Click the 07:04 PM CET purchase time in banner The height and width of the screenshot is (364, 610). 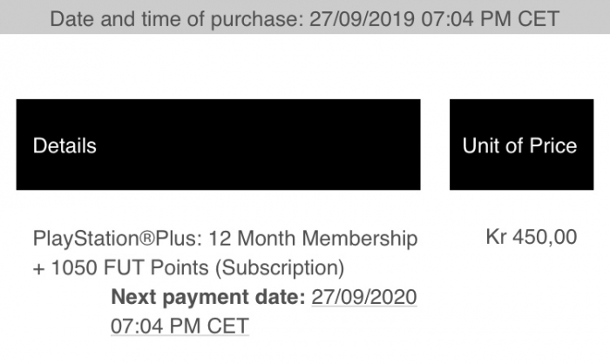point(490,19)
